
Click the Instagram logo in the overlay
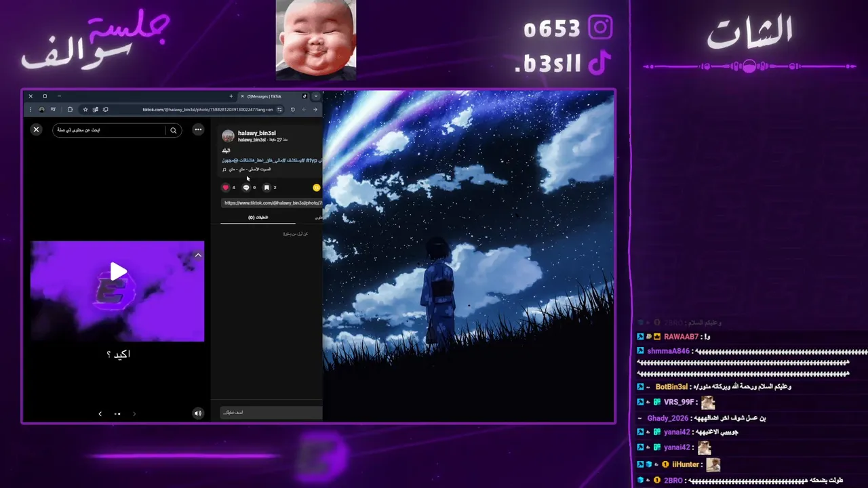[x=600, y=28]
